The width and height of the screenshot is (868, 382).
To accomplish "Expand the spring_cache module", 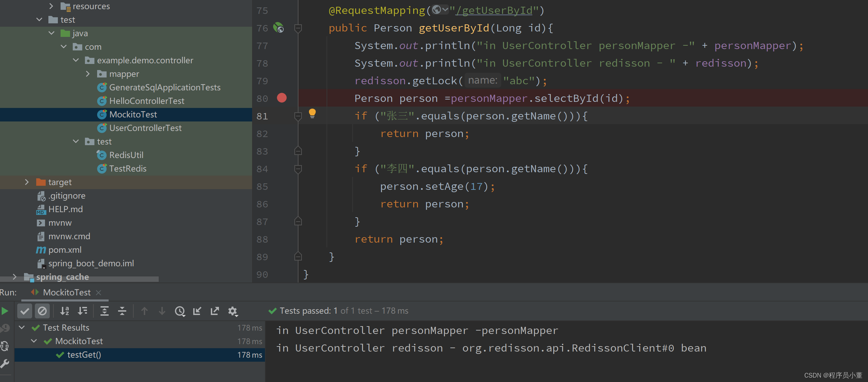I will 15,277.
